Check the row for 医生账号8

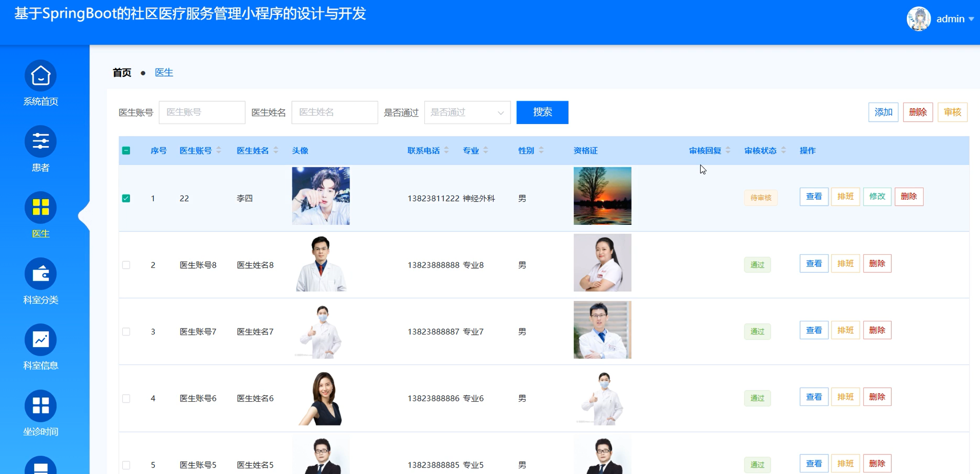126,265
